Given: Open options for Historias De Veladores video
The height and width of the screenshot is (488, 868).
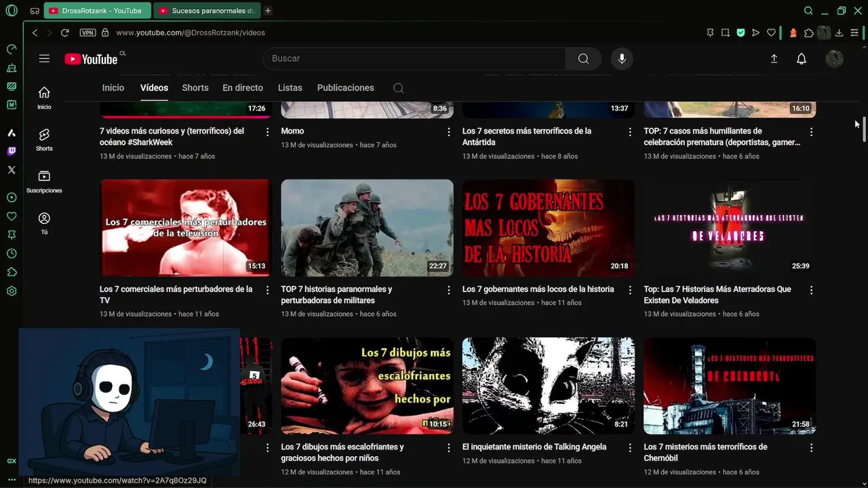Looking at the screenshot, I should (x=812, y=290).
